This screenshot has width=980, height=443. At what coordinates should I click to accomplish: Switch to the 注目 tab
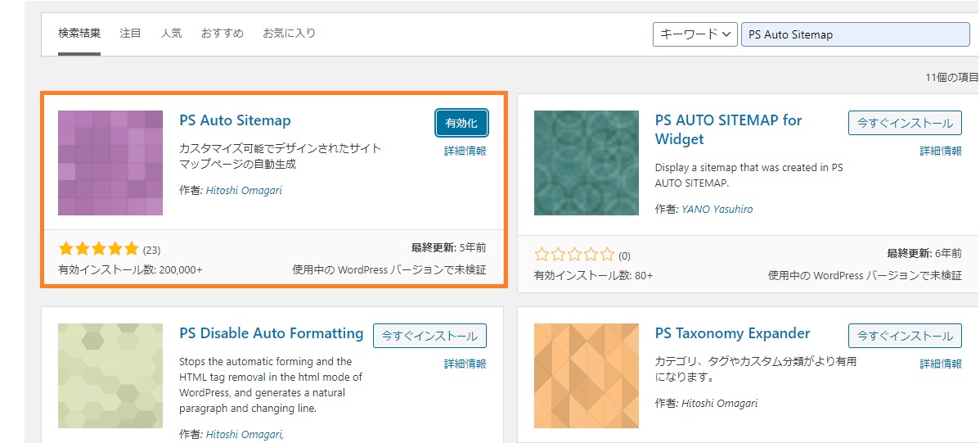[130, 33]
